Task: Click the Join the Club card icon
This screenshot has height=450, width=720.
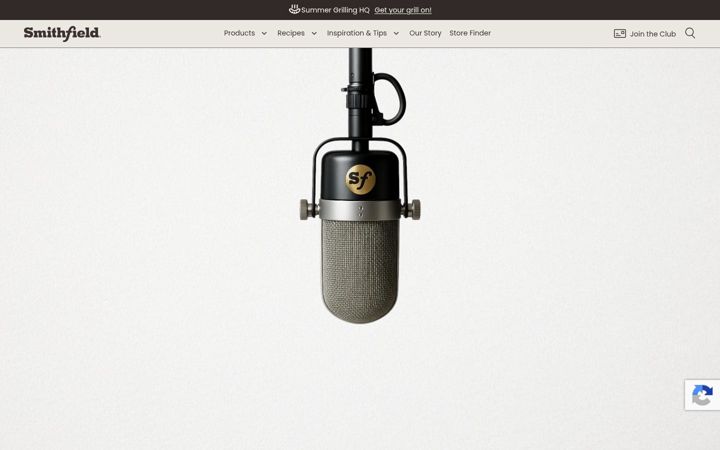Action: tap(619, 34)
